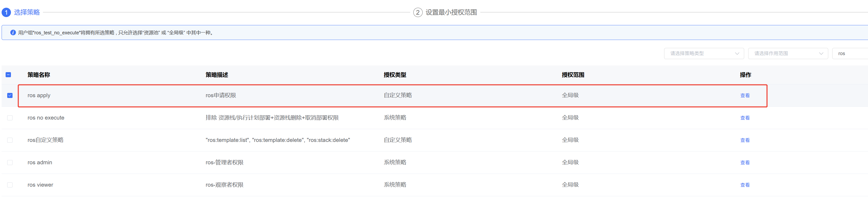Viewport: 868px width, 213px height.
Task: Click the 策略描述 column header
Action: [x=217, y=75]
